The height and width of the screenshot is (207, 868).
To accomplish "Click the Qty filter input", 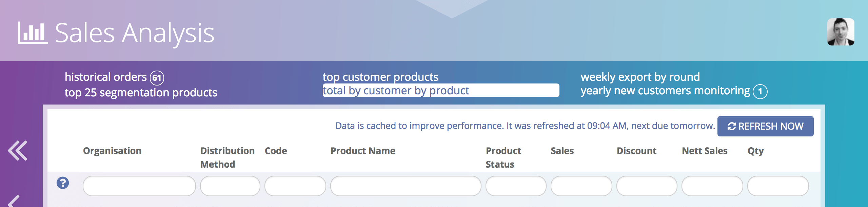I will coord(778,186).
